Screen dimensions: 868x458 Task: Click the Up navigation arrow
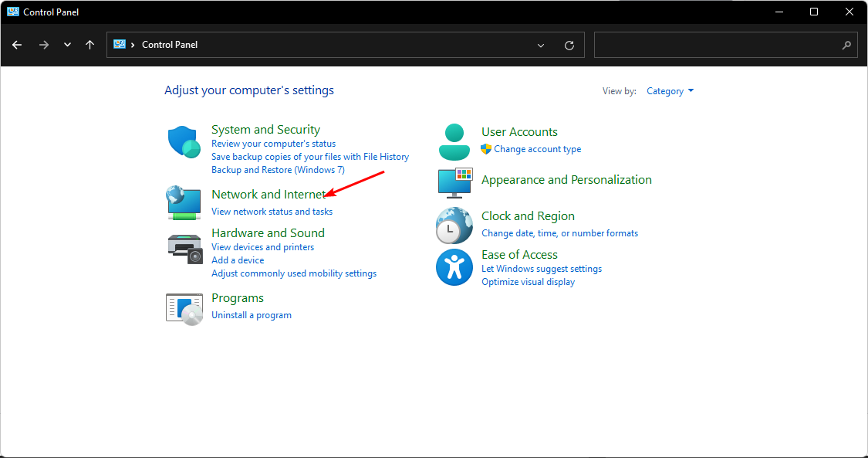pos(90,45)
